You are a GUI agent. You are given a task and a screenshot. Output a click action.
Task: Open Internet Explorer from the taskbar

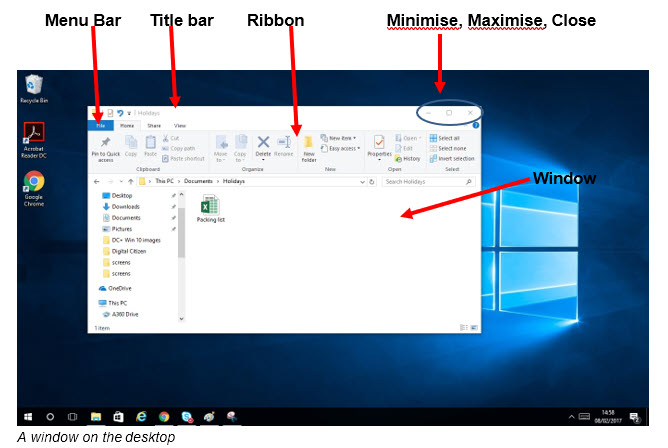141,417
